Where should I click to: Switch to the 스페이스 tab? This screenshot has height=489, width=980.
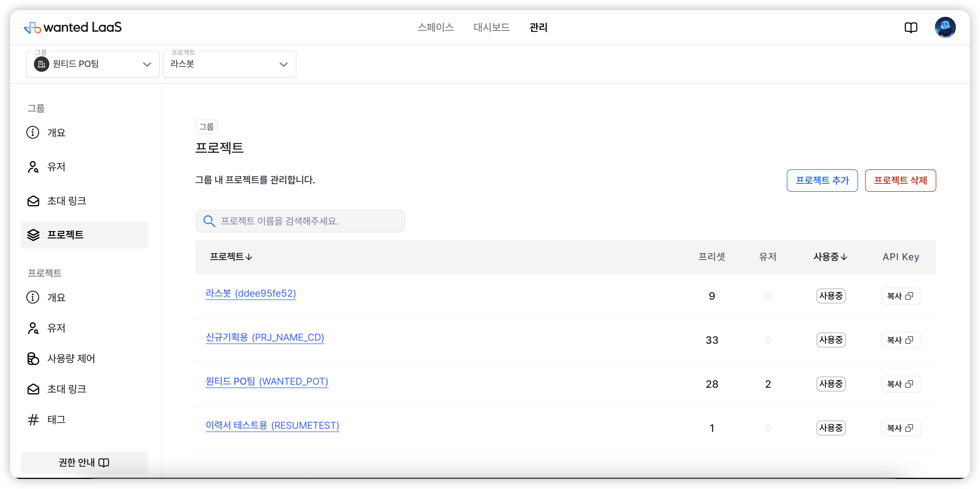(x=436, y=27)
